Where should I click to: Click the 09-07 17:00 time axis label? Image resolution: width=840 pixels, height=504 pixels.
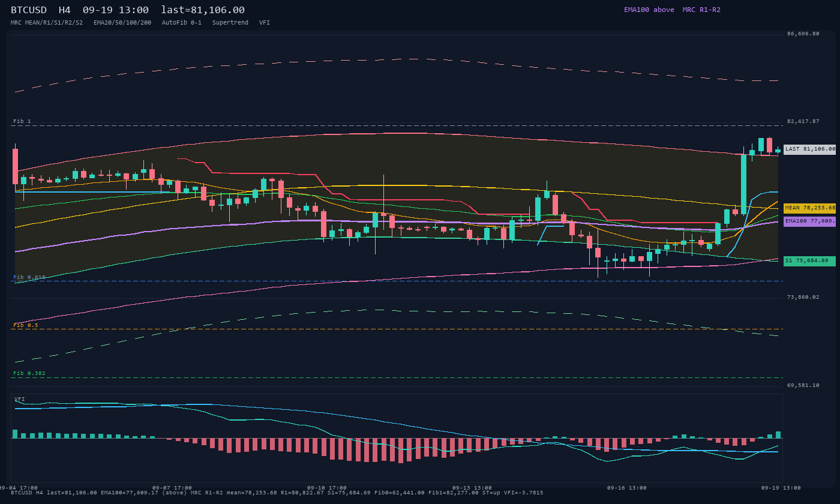tap(172, 488)
